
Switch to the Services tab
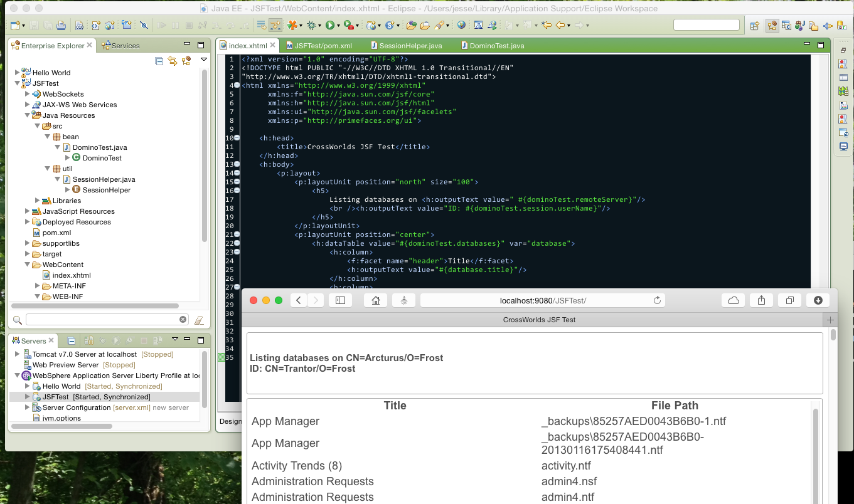coord(125,46)
